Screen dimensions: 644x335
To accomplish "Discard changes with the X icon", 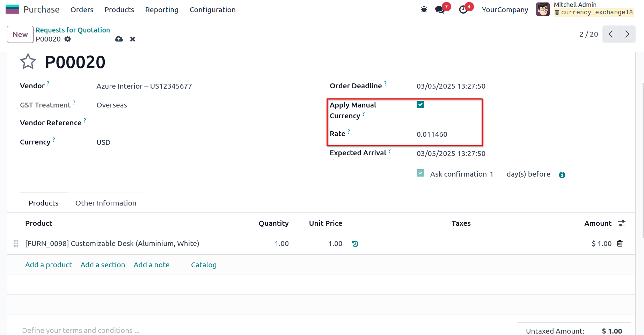I will [x=133, y=39].
